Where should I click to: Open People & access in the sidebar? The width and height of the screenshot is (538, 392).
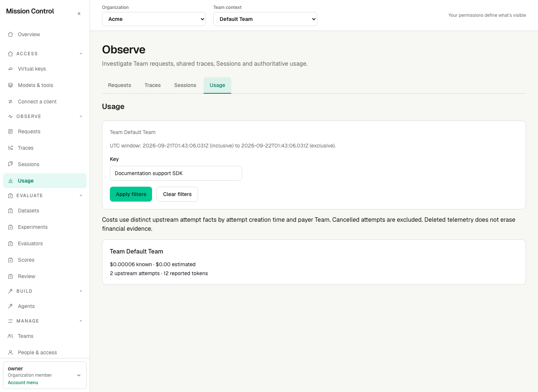click(45, 352)
